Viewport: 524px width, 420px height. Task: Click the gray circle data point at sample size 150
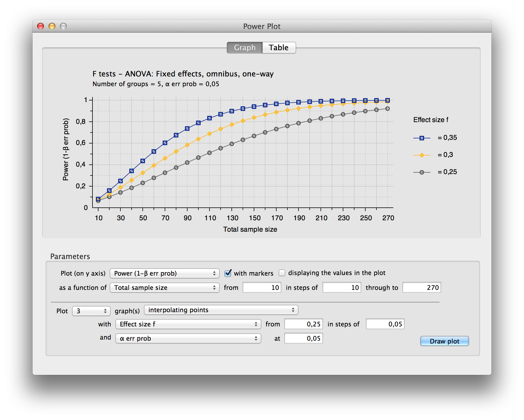click(254, 136)
